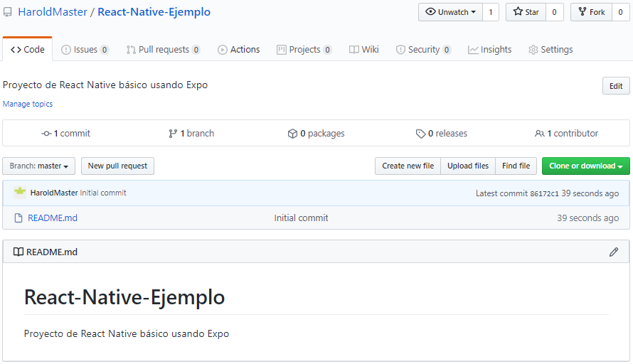Open the Initial commit message next to HaroldMaster
Viewport: 633px width, 364px height.
103,193
